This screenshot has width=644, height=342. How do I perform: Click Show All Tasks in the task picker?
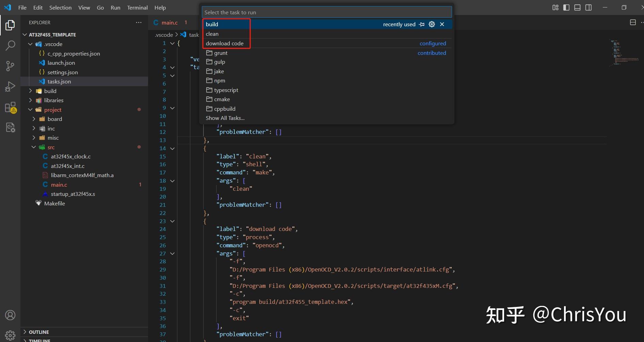pos(225,118)
